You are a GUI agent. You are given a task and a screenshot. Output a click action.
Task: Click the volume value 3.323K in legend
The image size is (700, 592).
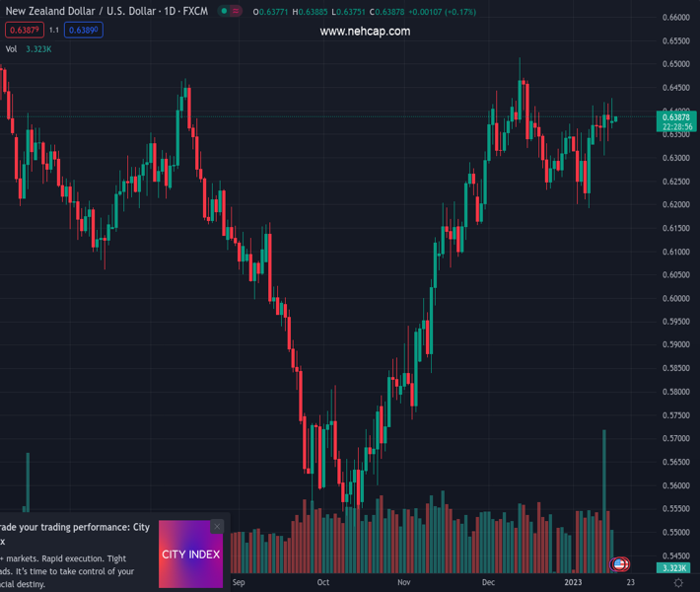coord(38,49)
